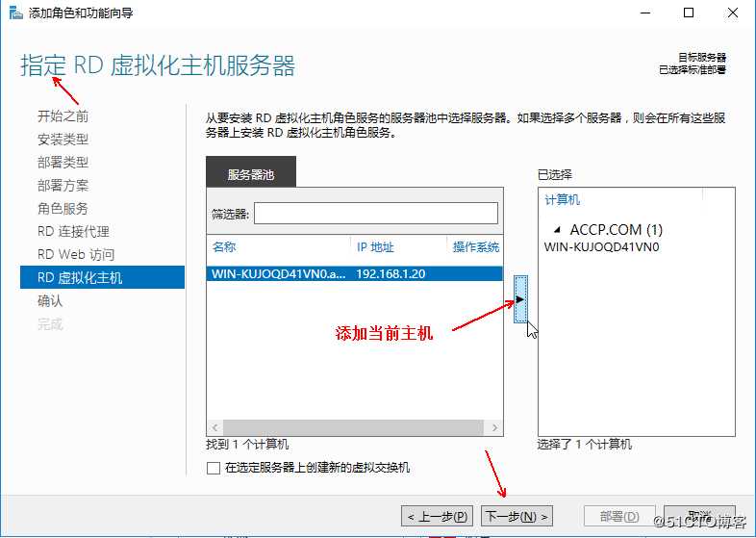Select WIN-KUJOQD41VN0 in selected list
This screenshot has height=538, width=756.
(x=601, y=247)
